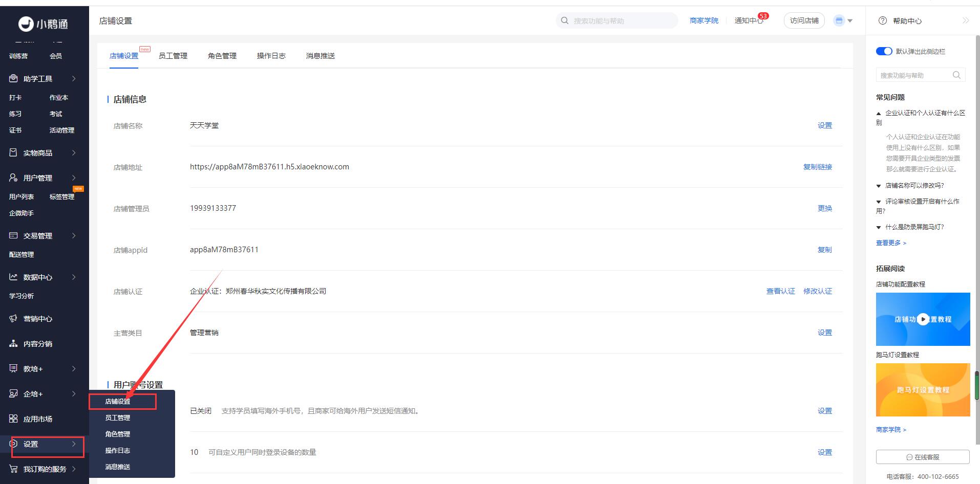Expand the 什么是防录屏跑马灯 FAQ question
The width and height of the screenshot is (980, 484).
[x=914, y=227]
